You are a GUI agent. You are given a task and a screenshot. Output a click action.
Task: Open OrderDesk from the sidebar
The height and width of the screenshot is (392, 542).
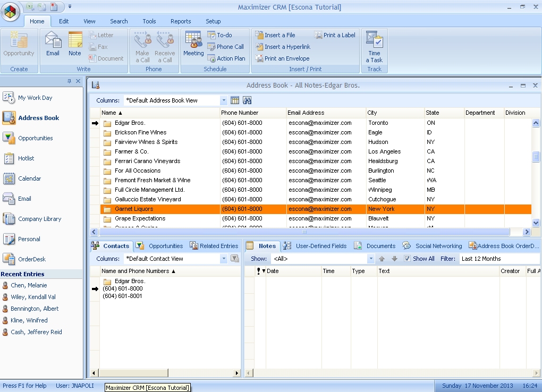coord(31,259)
